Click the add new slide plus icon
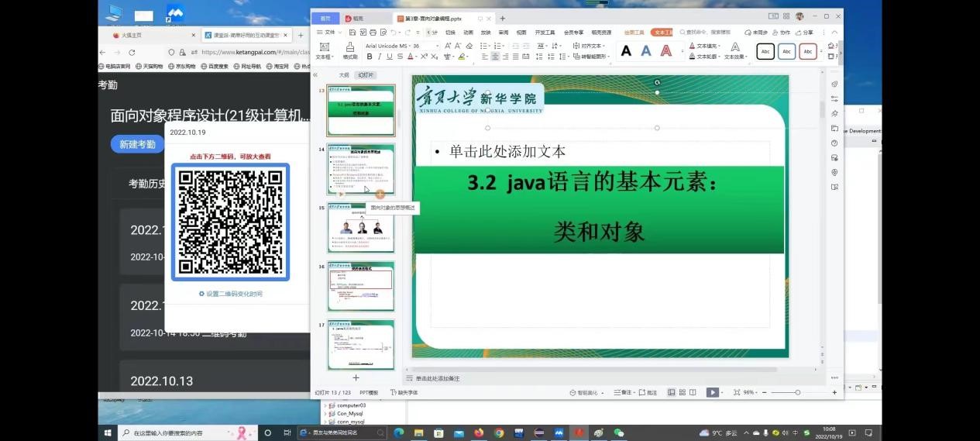 [x=356, y=377]
